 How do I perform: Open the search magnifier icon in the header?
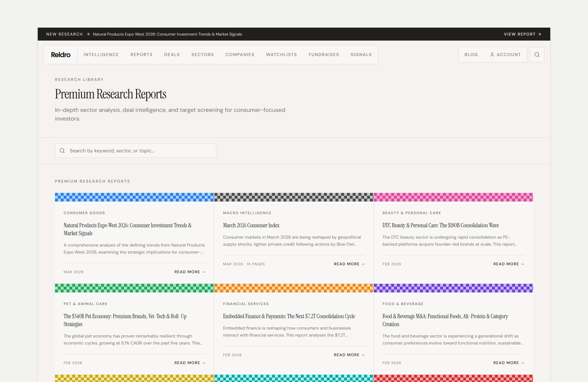537,54
